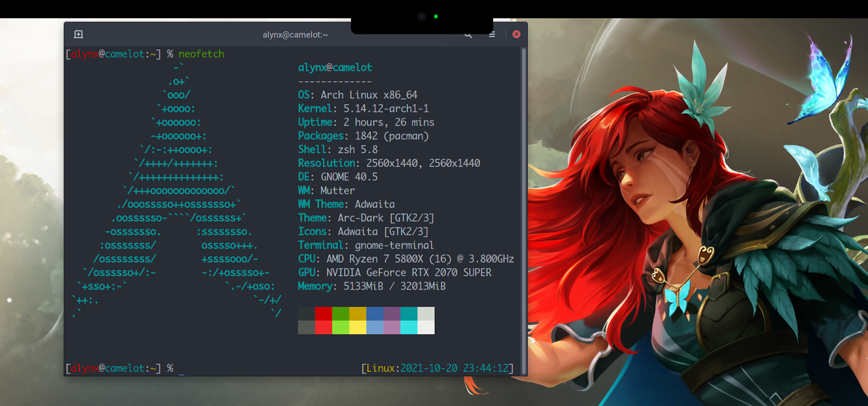Click the bright cyan color block
Image resolution: width=868 pixels, height=406 pixels.
pos(409,327)
